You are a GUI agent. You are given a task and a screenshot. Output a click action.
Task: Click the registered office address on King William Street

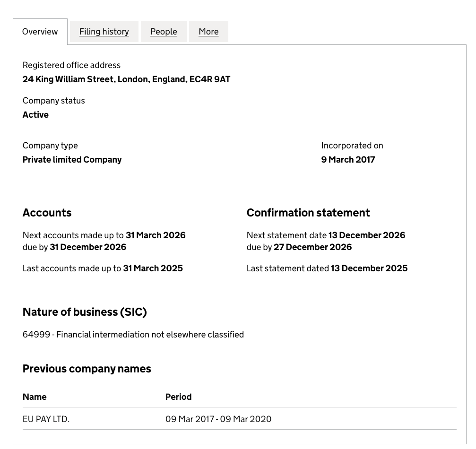pos(126,79)
